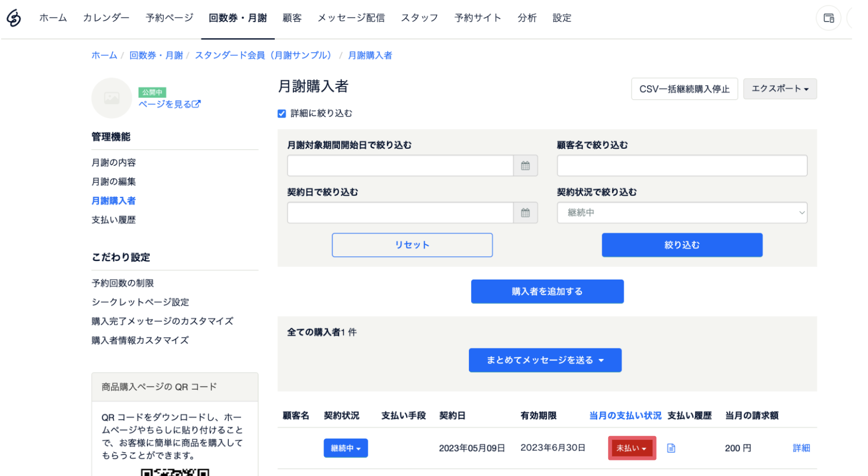Screen dimensions: 868x476
Task: Open スタッフ in the top navigation
Action: (x=420, y=18)
